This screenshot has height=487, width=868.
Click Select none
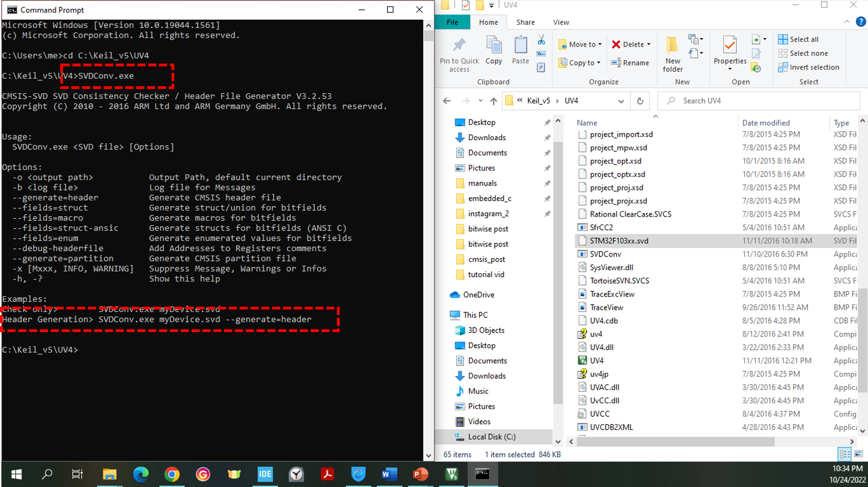(x=803, y=53)
